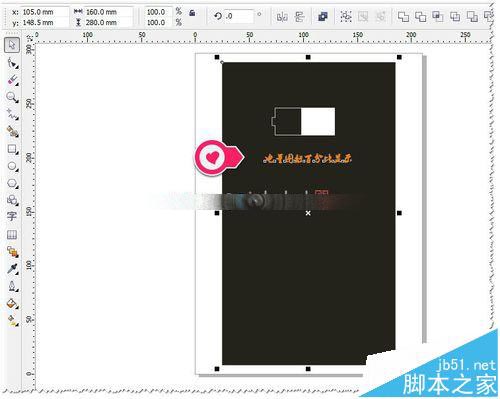Choose the Crop tool in toolbox
Image resolution: width=500 pixels, height=399 pixels.
click(12, 80)
